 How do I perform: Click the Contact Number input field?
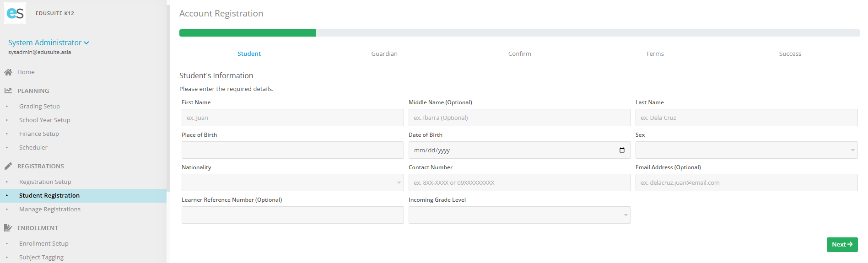519,182
